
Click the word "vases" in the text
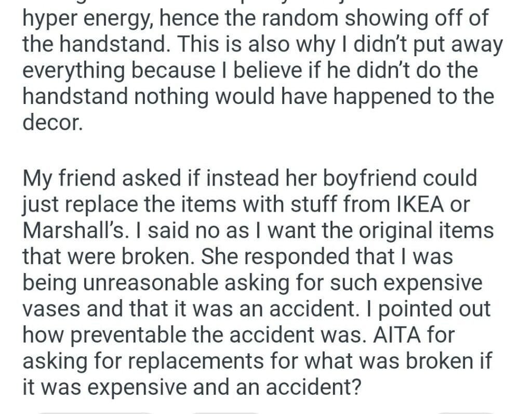tap(49, 308)
